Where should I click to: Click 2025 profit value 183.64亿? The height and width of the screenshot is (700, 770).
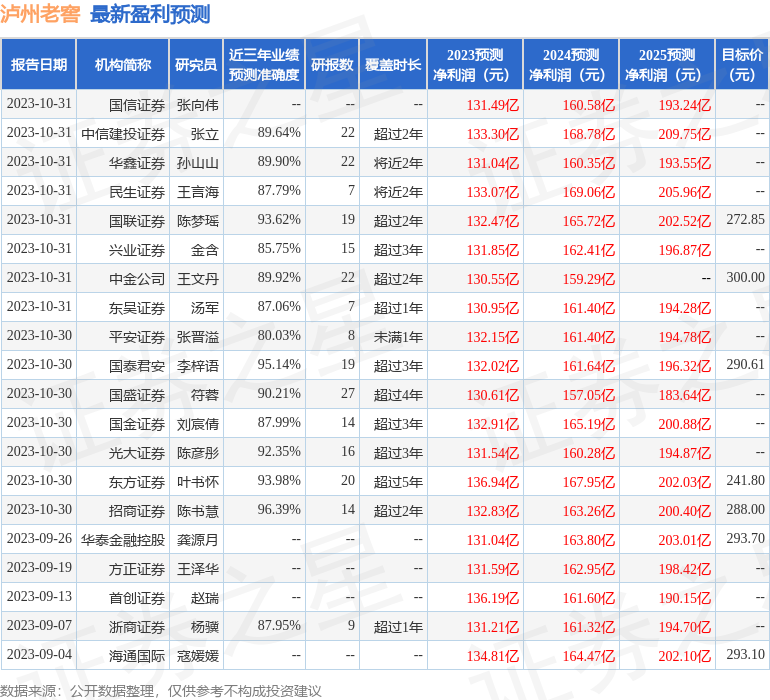click(685, 395)
